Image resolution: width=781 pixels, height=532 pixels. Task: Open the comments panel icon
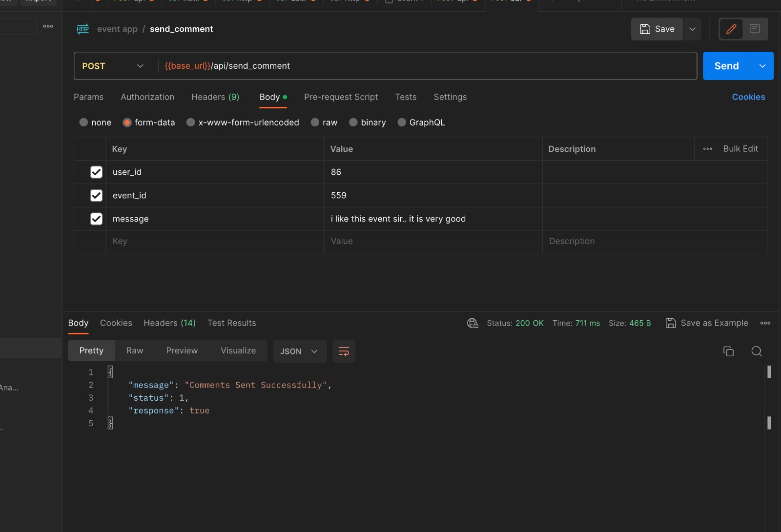(755, 29)
